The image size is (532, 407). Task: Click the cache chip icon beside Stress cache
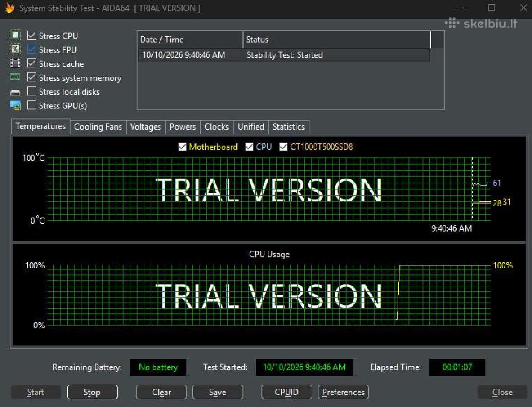click(x=15, y=63)
